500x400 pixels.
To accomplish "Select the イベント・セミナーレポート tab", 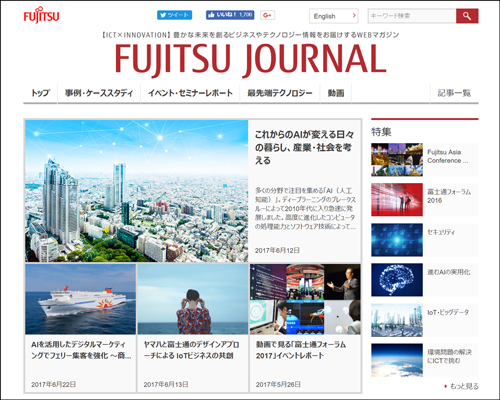I will click(x=190, y=93).
